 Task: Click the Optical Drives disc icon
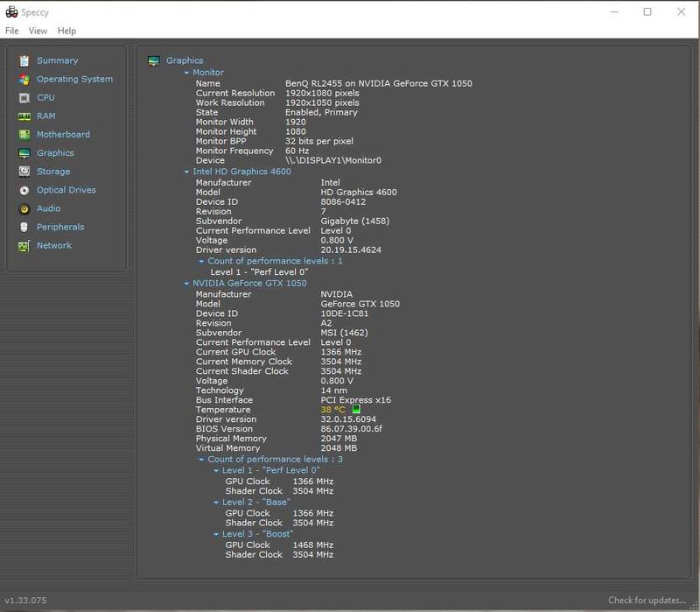pos(24,190)
